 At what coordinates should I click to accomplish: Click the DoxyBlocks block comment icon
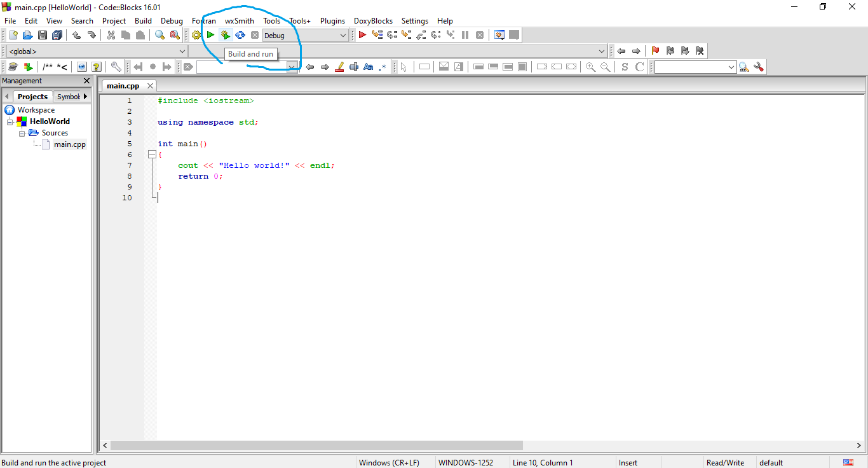(48, 67)
